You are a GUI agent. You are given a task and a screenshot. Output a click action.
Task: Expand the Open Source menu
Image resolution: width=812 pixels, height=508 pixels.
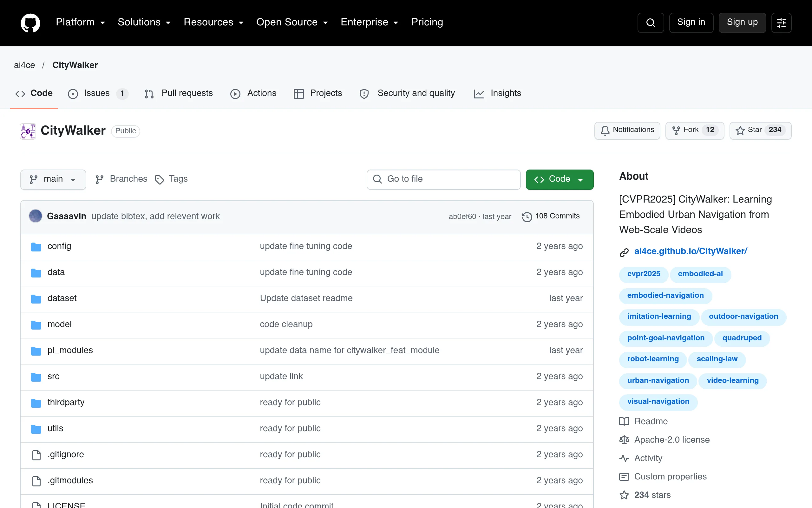click(292, 22)
